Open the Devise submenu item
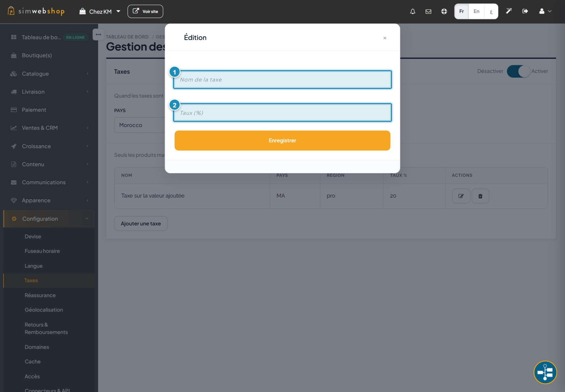This screenshot has height=392, width=565. pyautogui.click(x=33, y=236)
